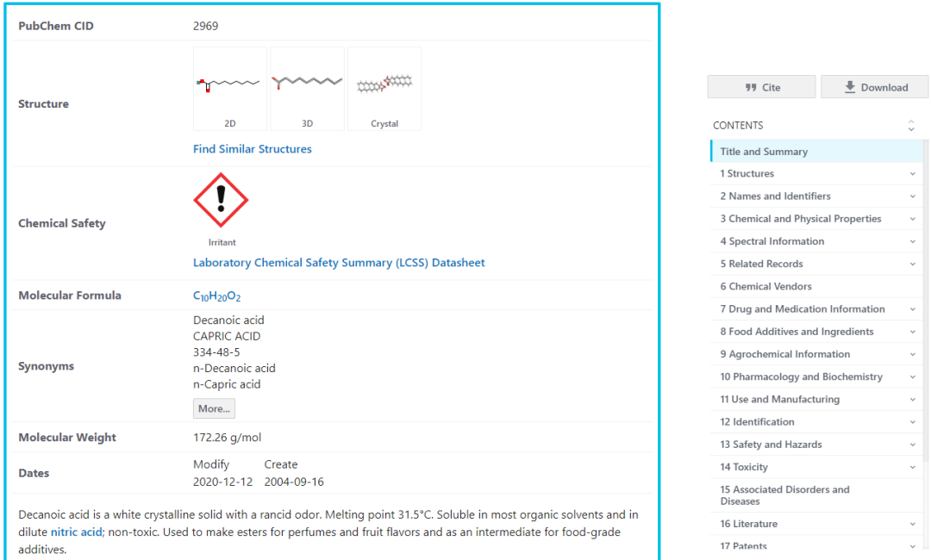Collapse the Contents panel using the arrows icon
Viewport: 931px width, 560px height.
pyautogui.click(x=911, y=126)
